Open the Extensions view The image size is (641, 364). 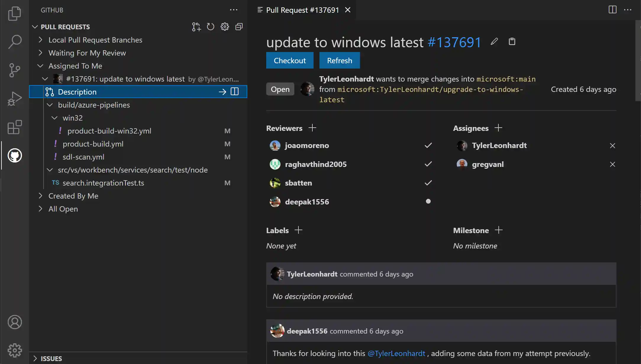point(14,127)
